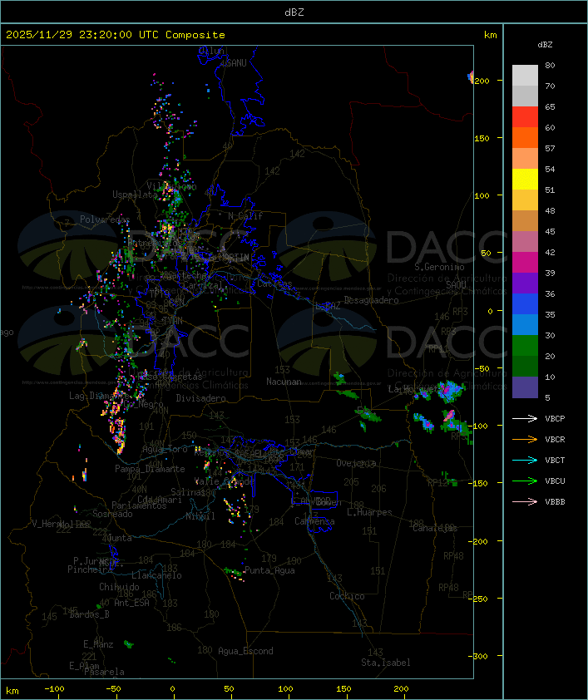Click the Llancanelo map label
588x700 pixels.
(x=156, y=575)
